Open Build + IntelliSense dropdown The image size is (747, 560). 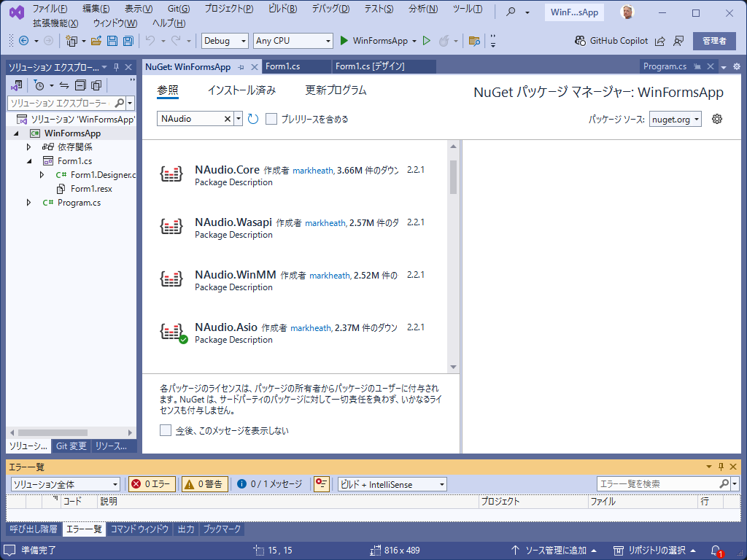coord(392,484)
